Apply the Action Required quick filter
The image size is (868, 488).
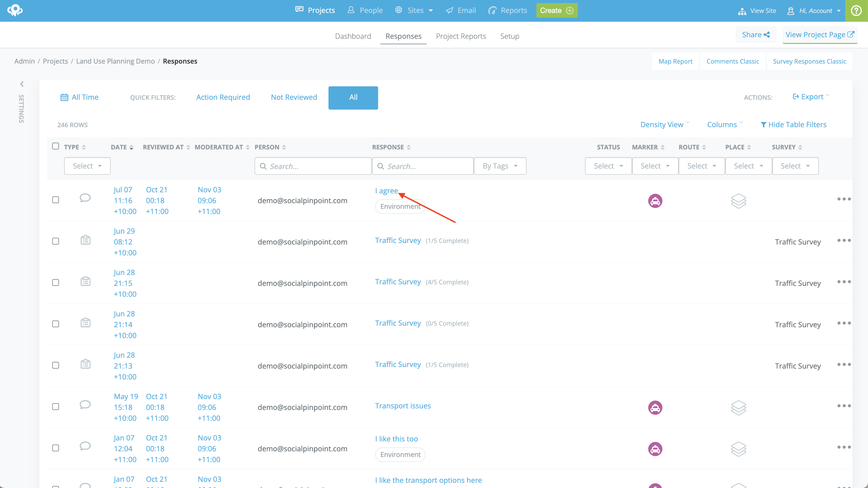click(223, 97)
